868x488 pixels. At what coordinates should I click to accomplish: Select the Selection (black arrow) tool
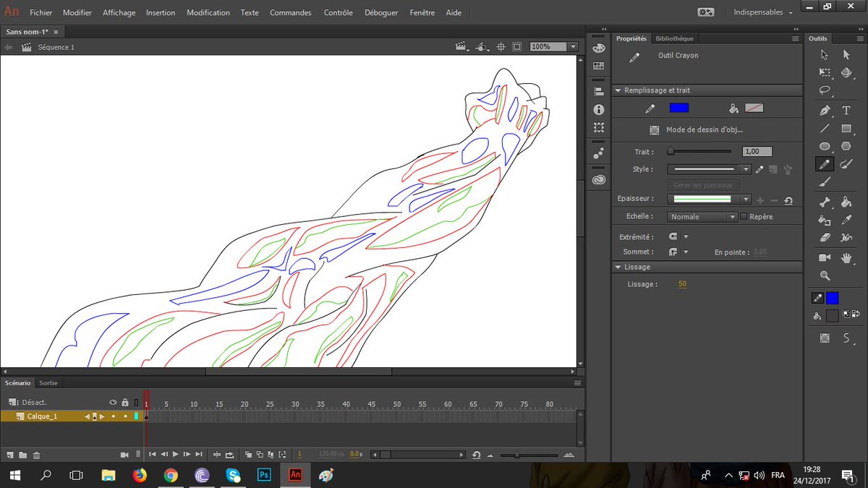tap(825, 54)
